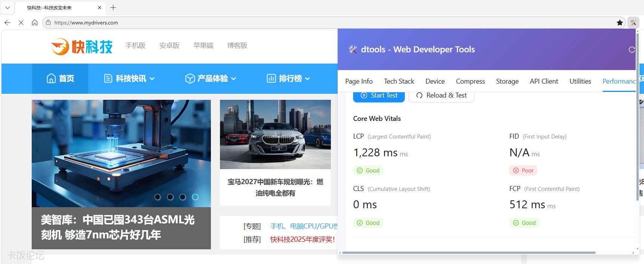Switch to the Tech Stack tab
Image resolution: width=644 pixels, height=264 pixels.
(x=399, y=81)
